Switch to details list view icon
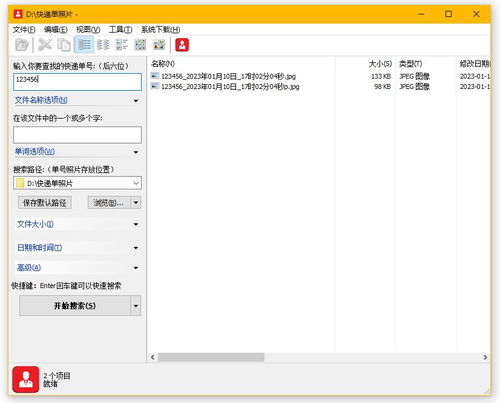 pos(84,45)
